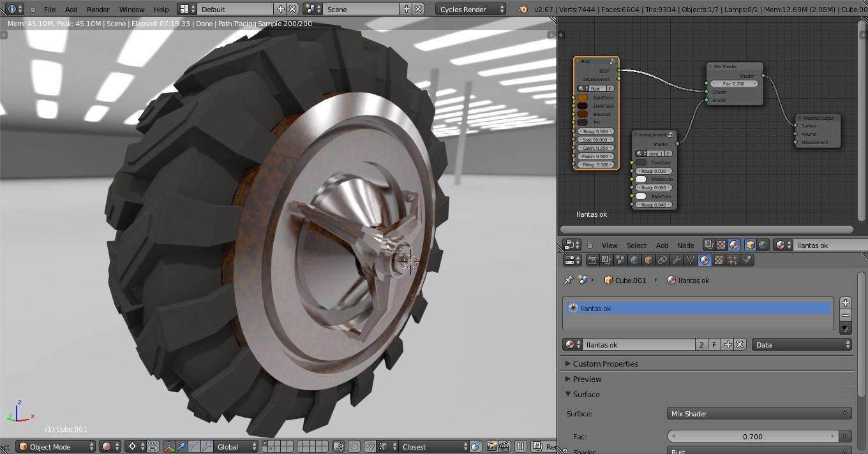Open the Node menu in node editor
Image resolution: width=868 pixels, height=454 pixels.
click(x=685, y=245)
